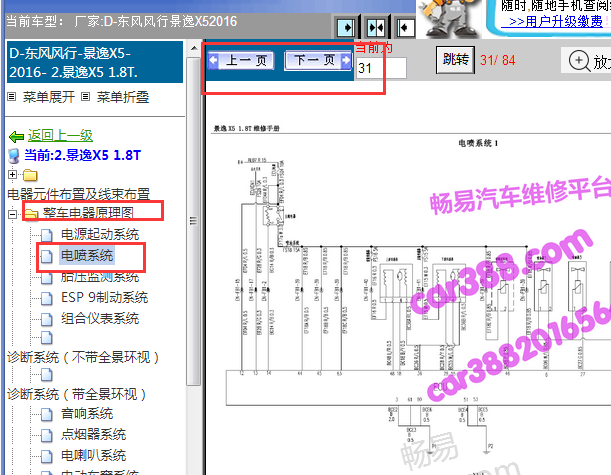Open 电源起动系统 document

click(100, 234)
